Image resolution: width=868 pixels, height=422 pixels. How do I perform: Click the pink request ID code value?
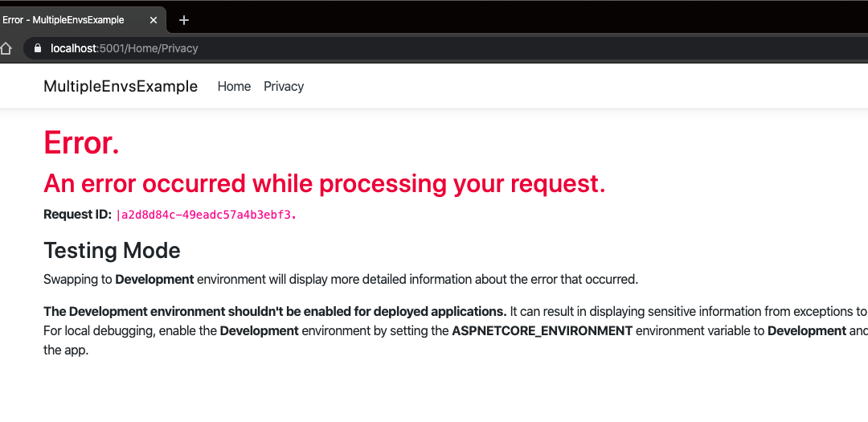(x=207, y=215)
